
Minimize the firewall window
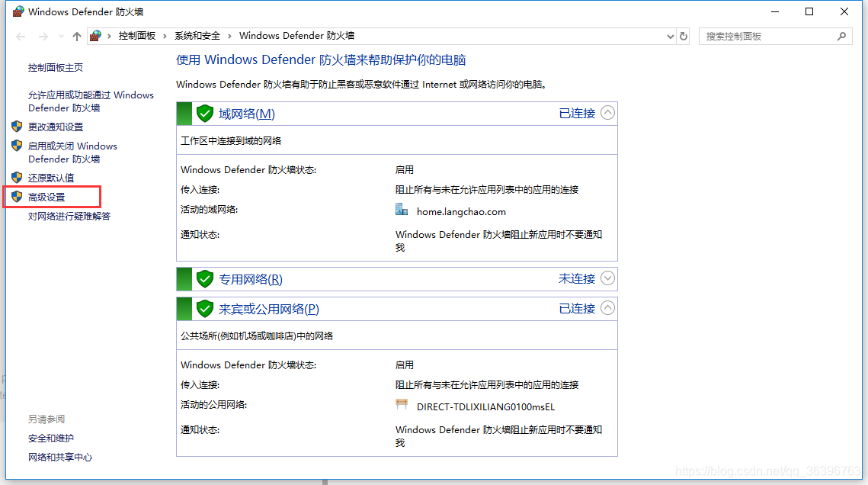[775, 11]
